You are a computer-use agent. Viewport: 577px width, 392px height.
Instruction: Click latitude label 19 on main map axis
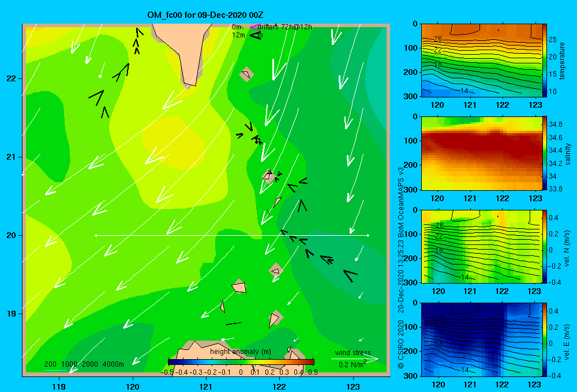pos(12,314)
